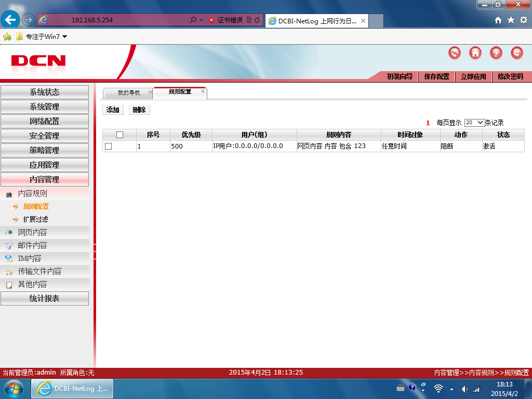
Task: Click the red refresh icon in header
Action: pyautogui.click(x=454, y=53)
